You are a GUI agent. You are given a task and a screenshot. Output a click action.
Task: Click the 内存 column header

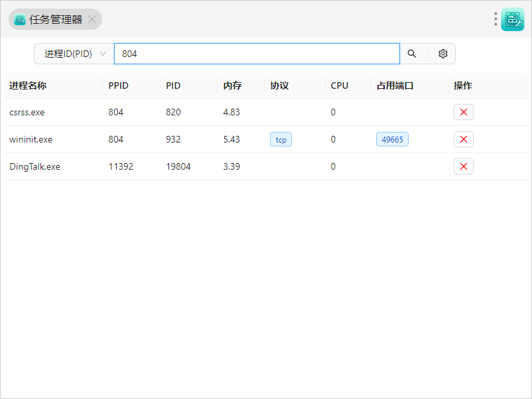coord(232,85)
